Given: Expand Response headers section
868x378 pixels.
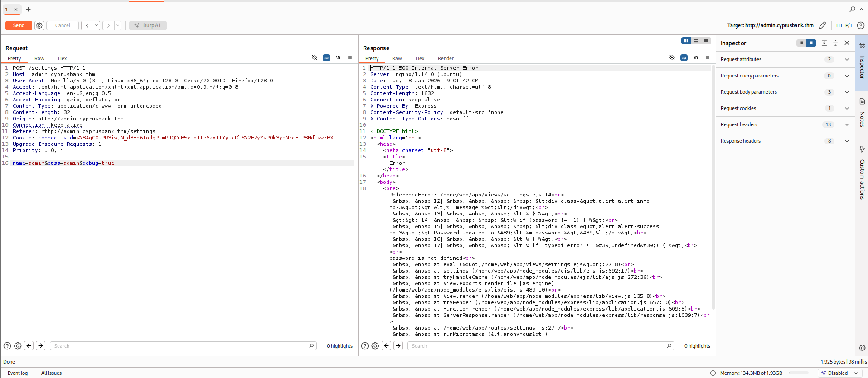Looking at the screenshot, I should pos(846,141).
